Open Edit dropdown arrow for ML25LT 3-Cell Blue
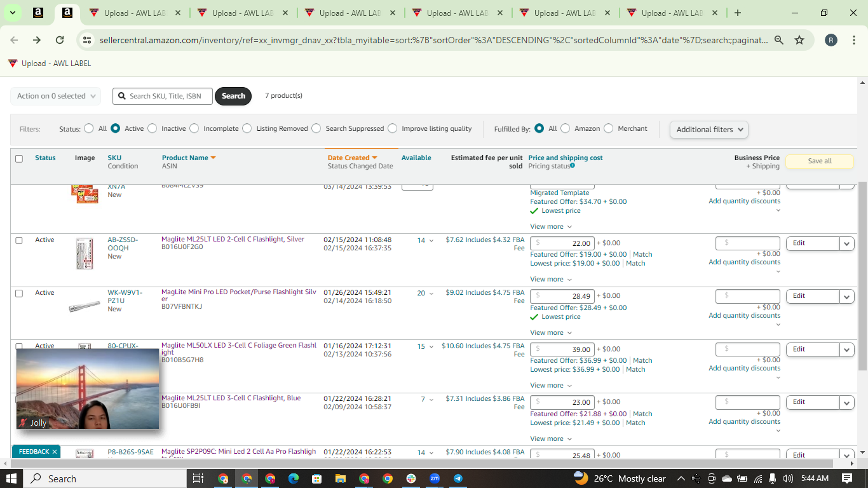The height and width of the screenshot is (488, 868). coord(847,402)
